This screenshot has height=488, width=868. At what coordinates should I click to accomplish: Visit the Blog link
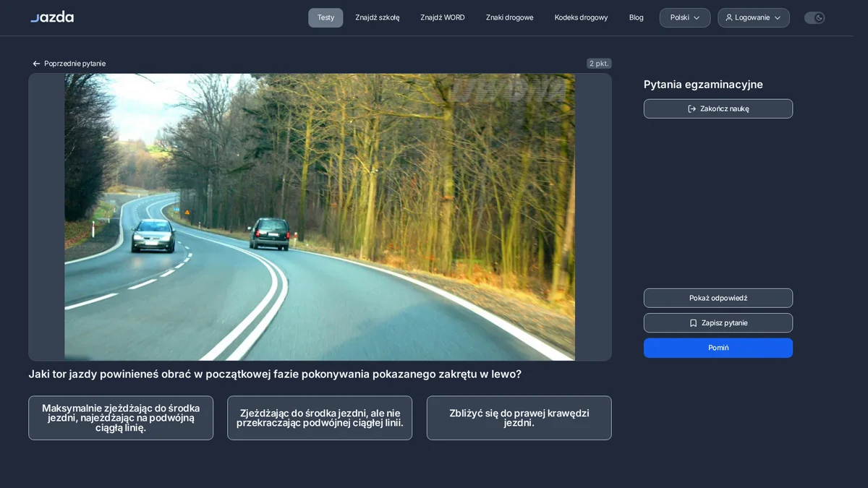[637, 17]
